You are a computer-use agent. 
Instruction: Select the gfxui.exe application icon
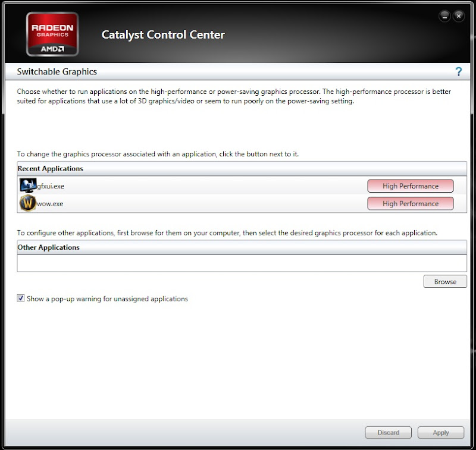[x=27, y=185]
